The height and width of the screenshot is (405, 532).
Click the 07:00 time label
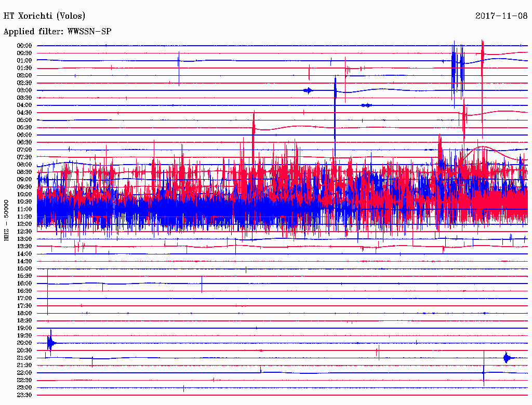pos(24,150)
